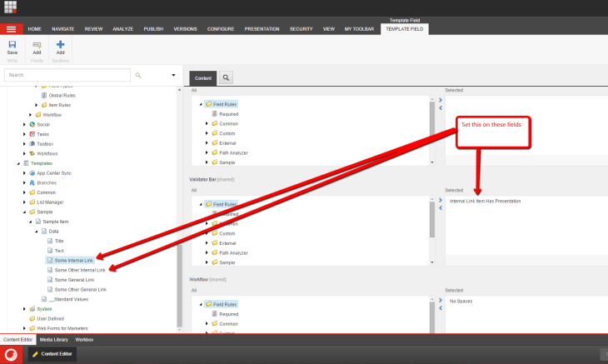The width and height of the screenshot is (608, 364).
Task: Select the Text field tree item
Action: tap(59, 251)
